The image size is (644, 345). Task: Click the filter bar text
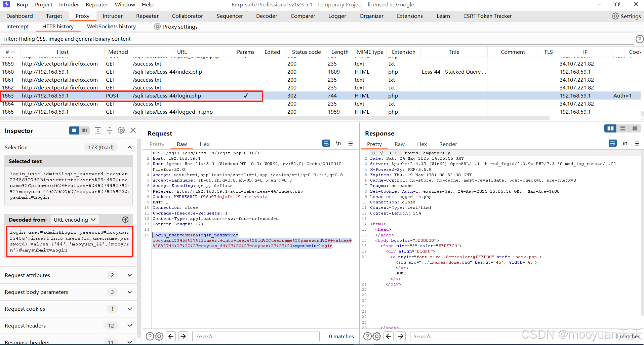click(x=67, y=39)
